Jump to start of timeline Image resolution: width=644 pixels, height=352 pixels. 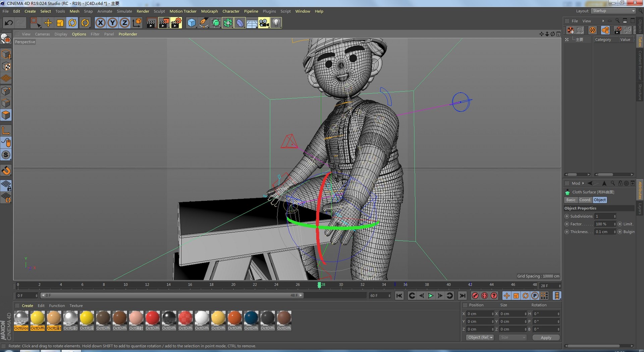(x=399, y=296)
